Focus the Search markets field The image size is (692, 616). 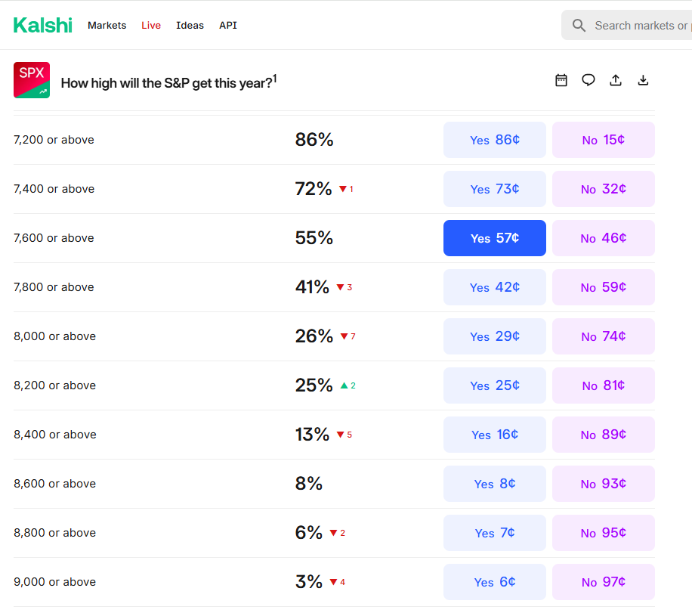coord(642,26)
